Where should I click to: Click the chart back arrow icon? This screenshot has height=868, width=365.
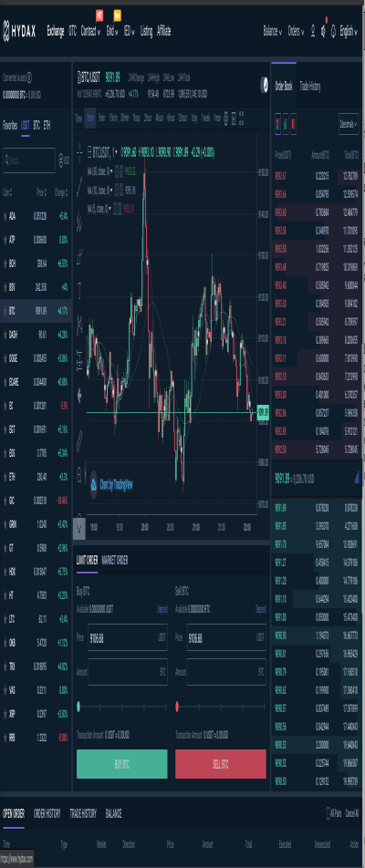[x=80, y=395]
